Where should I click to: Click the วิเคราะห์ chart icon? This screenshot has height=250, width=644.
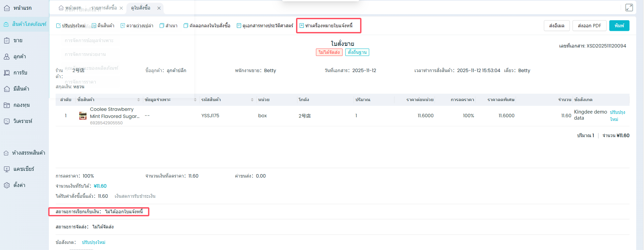tap(7, 121)
